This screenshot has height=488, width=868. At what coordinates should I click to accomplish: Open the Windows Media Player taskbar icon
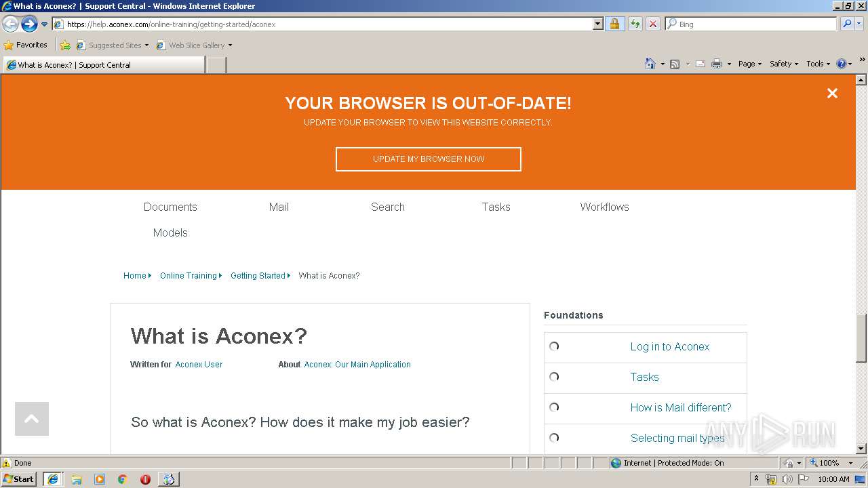(x=100, y=479)
